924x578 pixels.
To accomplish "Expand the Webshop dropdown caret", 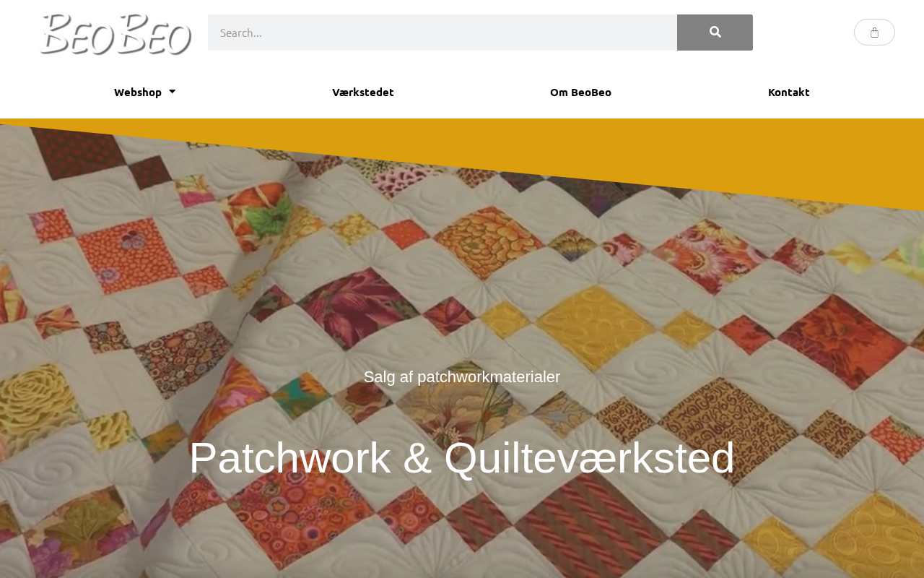I will click(172, 92).
